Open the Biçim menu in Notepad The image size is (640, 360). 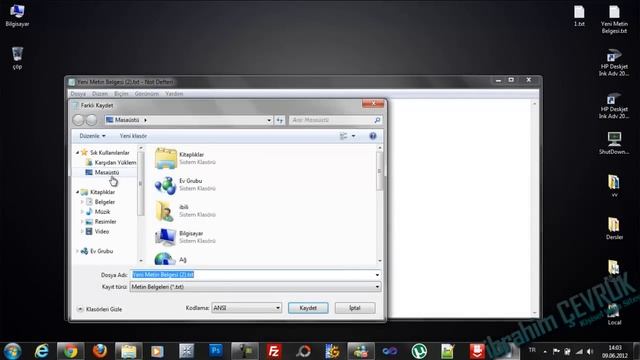coord(121,93)
